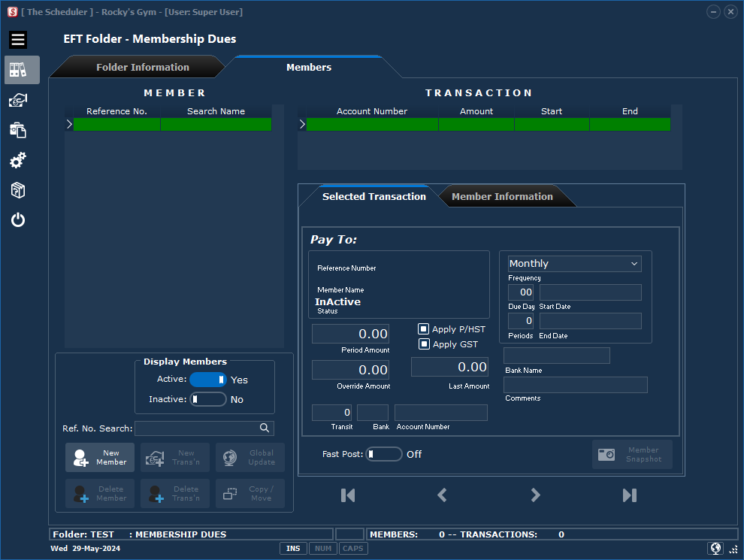Click the resize grip in status bar corner
Image resolution: width=744 pixels, height=560 pixels.
pos(733,549)
